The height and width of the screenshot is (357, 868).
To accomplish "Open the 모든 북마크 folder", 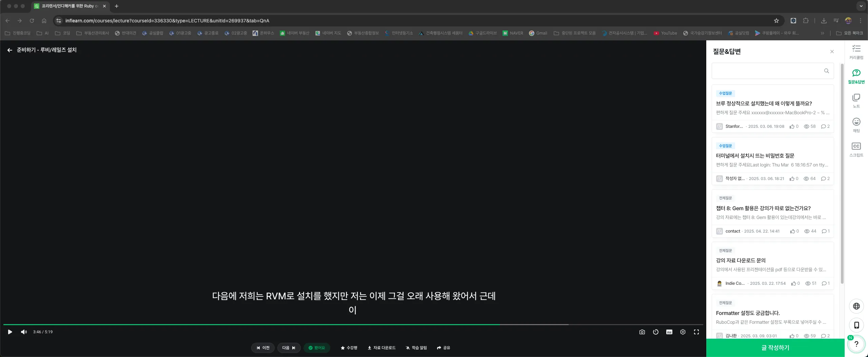I will click(x=849, y=33).
